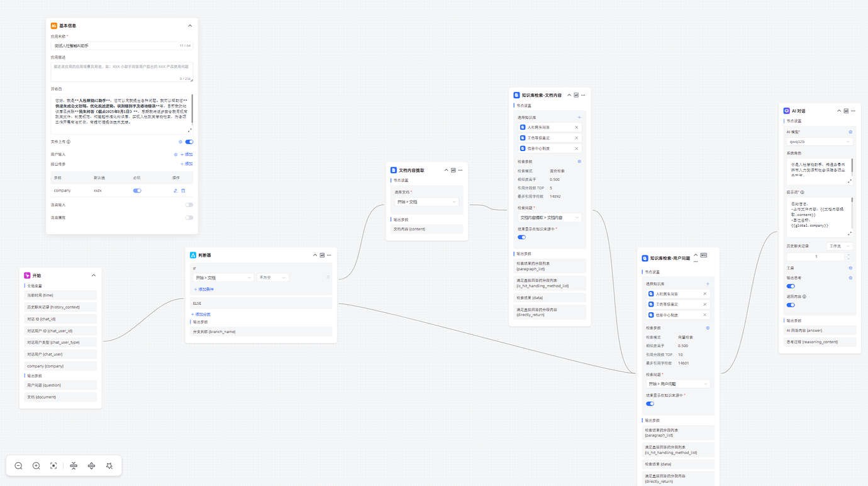The width and height of the screenshot is (868, 486).
Task: Click the collapse all nodes toolbar icon
Action: [74, 466]
